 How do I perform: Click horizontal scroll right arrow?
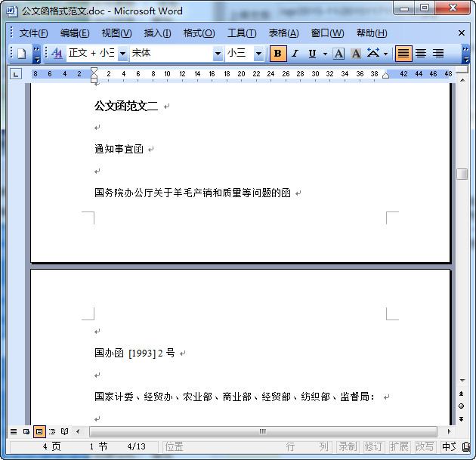click(x=450, y=431)
